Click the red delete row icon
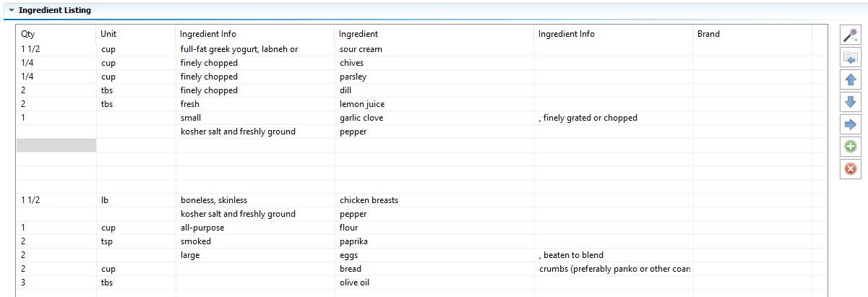The image size is (868, 297). pyautogui.click(x=850, y=169)
